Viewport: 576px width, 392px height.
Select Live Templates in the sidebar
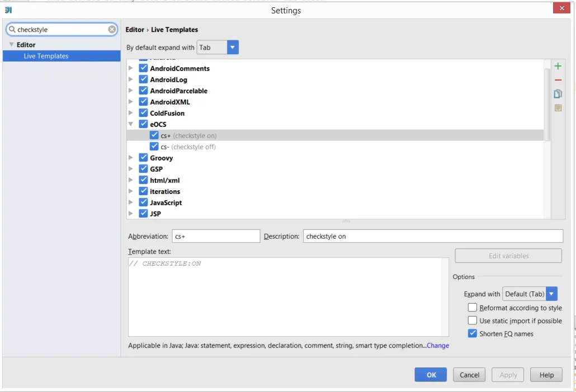(46, 56)
